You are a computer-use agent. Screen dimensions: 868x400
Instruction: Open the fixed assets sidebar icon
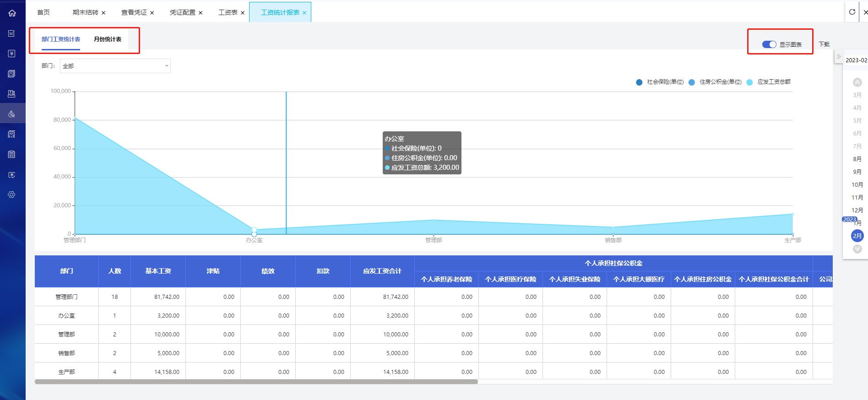click(12, 94)
